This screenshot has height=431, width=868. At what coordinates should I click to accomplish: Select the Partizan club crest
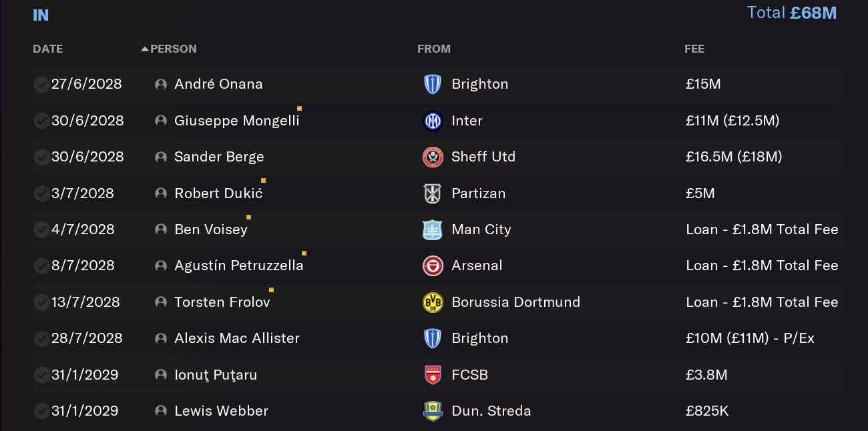tap(433, 193)
